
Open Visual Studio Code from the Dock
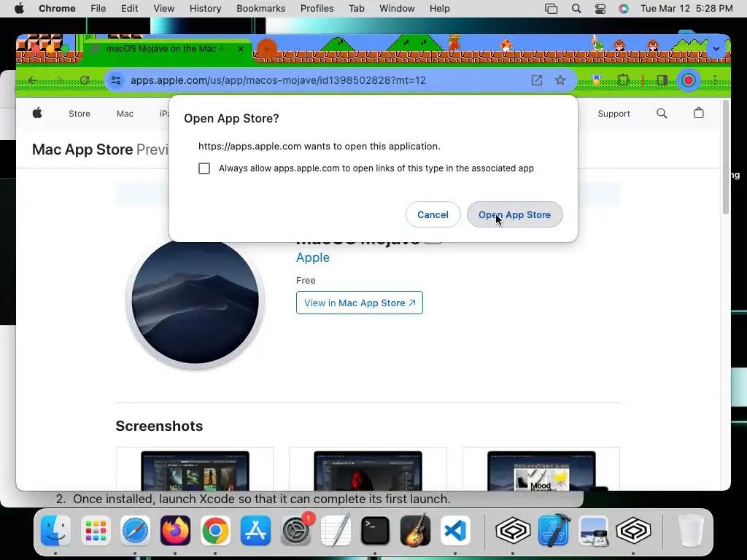(x=455, y=531)
